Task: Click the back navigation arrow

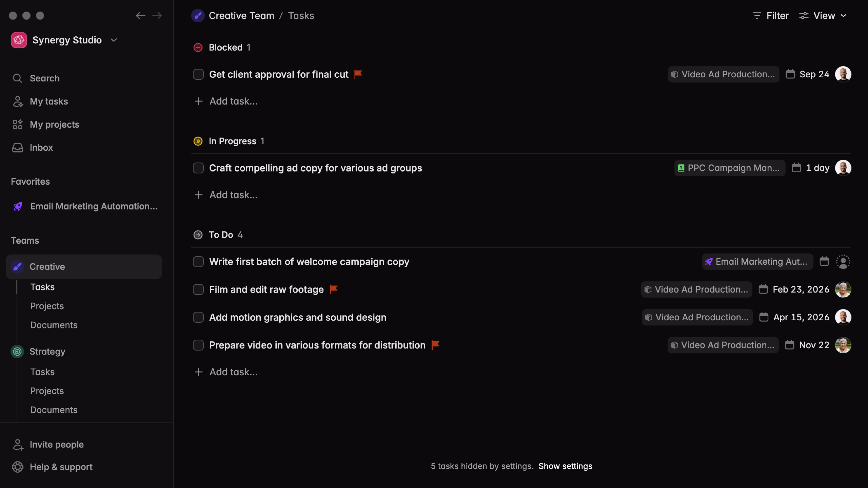Action: (140, 16)
